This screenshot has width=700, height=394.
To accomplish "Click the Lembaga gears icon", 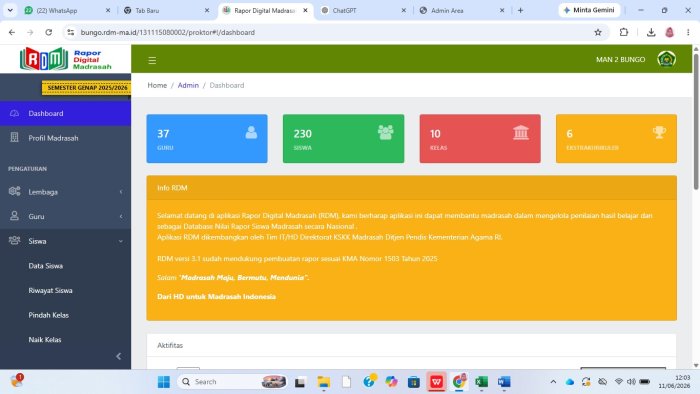I will [14, 191].
